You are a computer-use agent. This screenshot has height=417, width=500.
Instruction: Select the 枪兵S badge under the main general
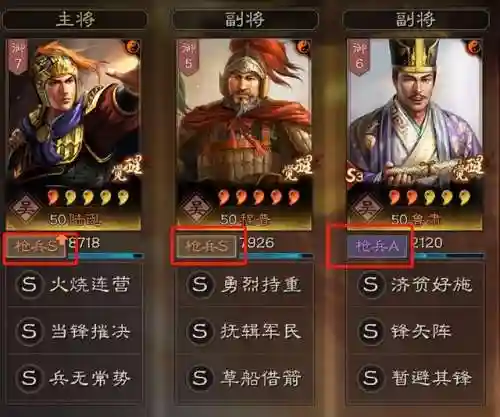pyautogui.click(x=36, y=247)
